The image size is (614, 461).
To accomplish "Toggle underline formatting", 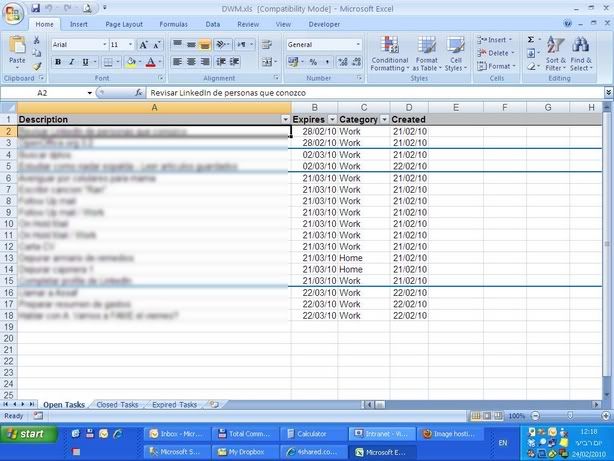I will pos(86,62).
